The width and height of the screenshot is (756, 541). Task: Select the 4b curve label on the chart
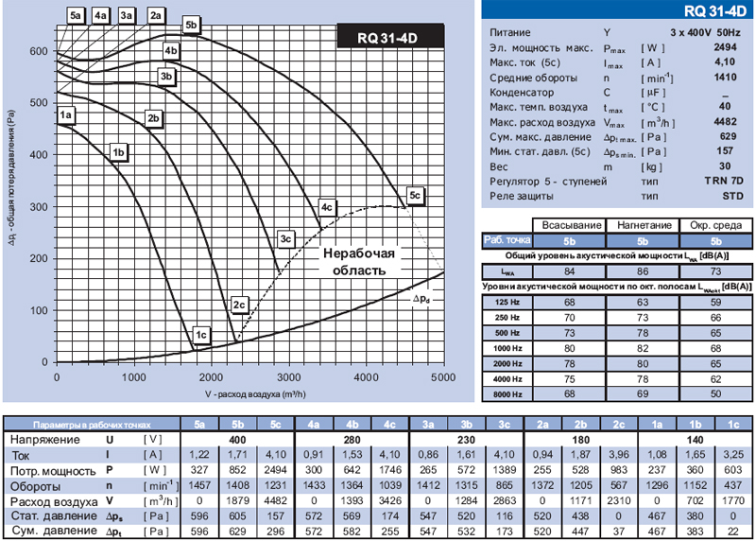tap(171, 50)
